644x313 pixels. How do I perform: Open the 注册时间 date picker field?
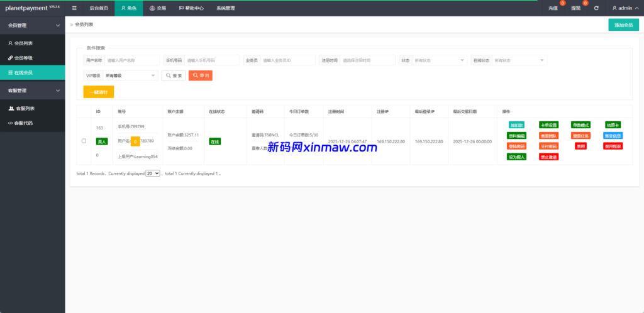(367, 60)
